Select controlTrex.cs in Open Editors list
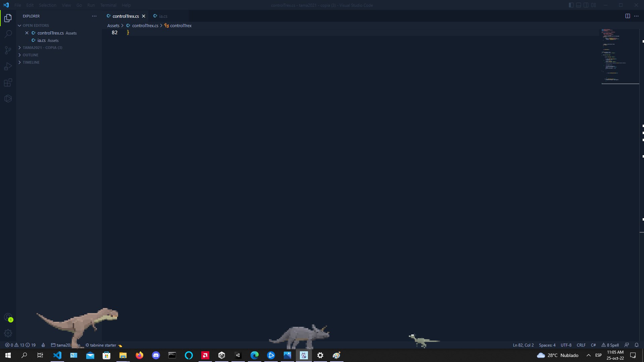The height and width of the screenshot is (362, 644). 59,33
